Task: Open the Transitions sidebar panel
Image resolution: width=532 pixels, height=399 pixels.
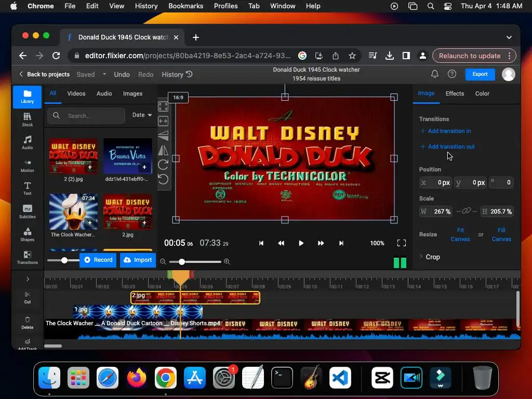Action: (x=27, y=258)
